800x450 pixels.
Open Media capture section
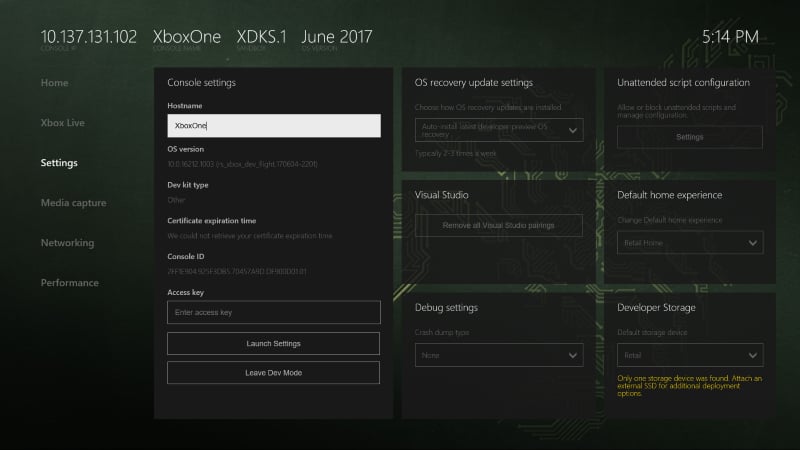pyautogui.click(x=73, y=203)
